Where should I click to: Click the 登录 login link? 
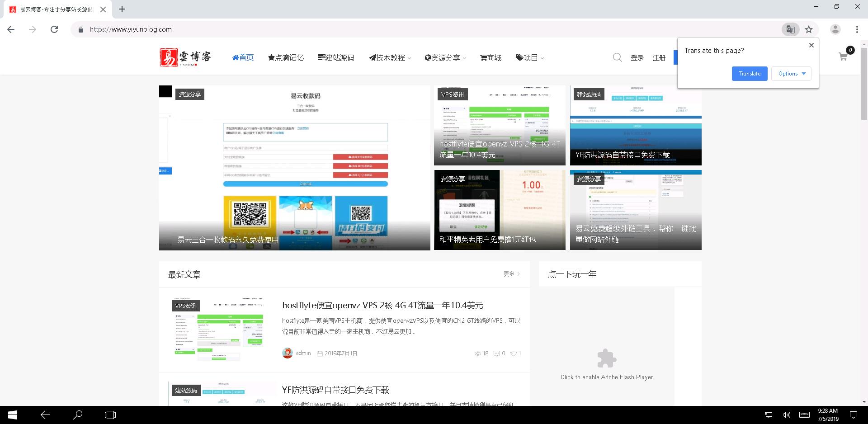[x=637, y=58]
